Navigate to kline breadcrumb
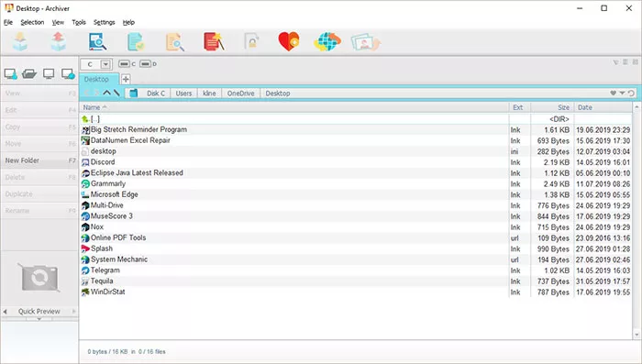642x364 pixels. coord(209,94)
